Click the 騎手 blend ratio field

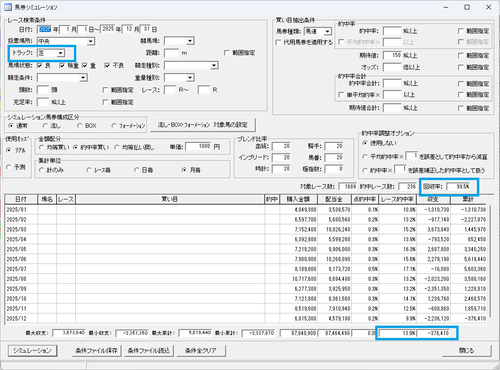click(x=334, y=146)
